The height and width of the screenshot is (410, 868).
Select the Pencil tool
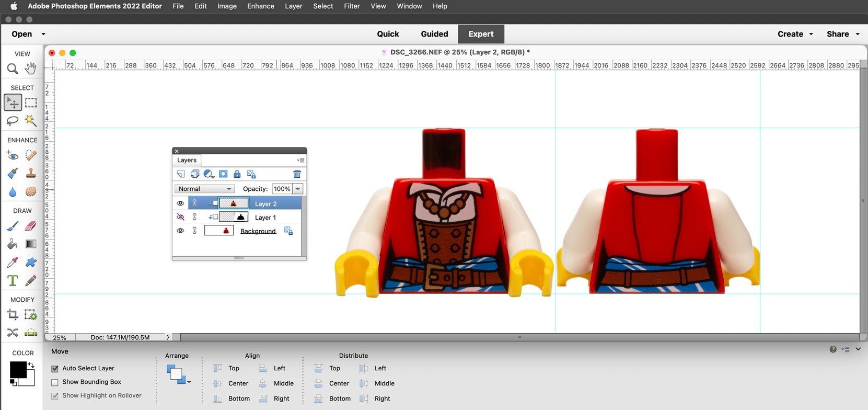coord(31,281)
